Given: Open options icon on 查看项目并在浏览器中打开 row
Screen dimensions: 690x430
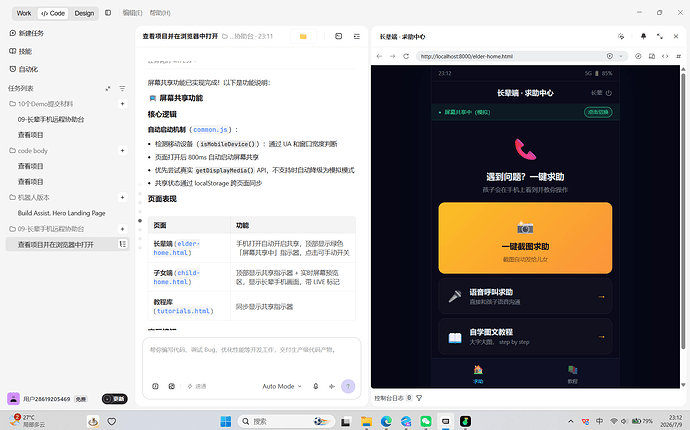Looking at the screenshot, I should (123, 244).
